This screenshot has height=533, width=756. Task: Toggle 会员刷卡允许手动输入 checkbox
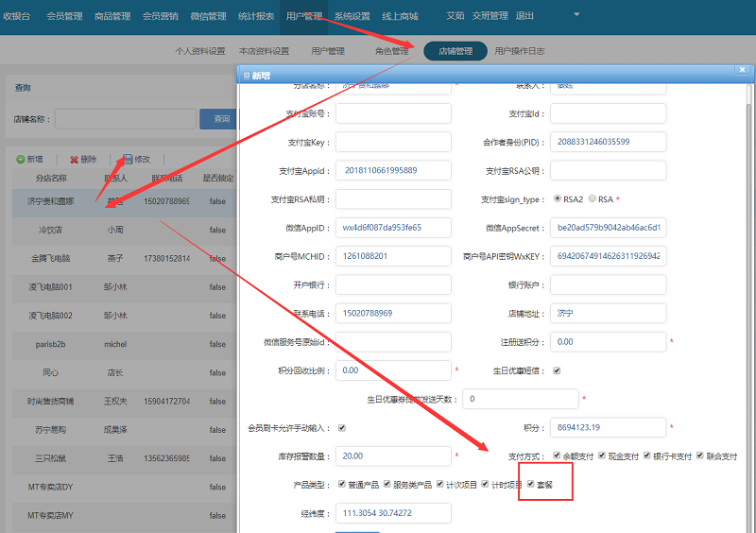342,428
